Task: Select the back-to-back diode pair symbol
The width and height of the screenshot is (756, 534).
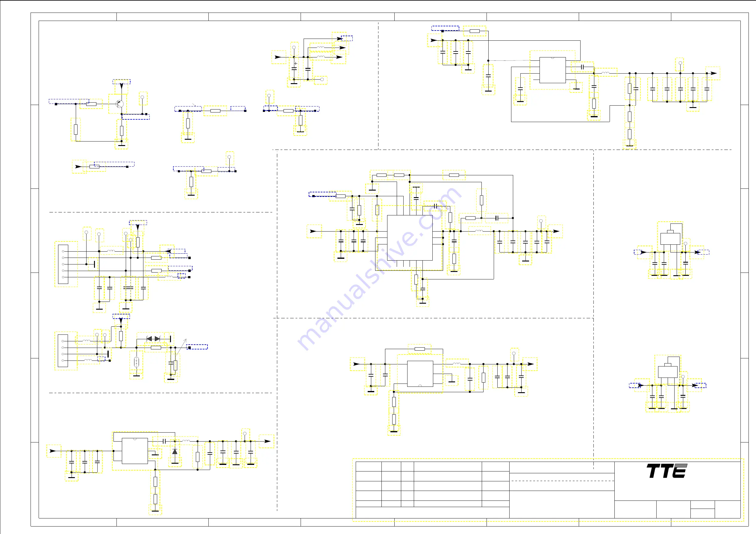Action: pyautogui.click(x=153, y=339)
